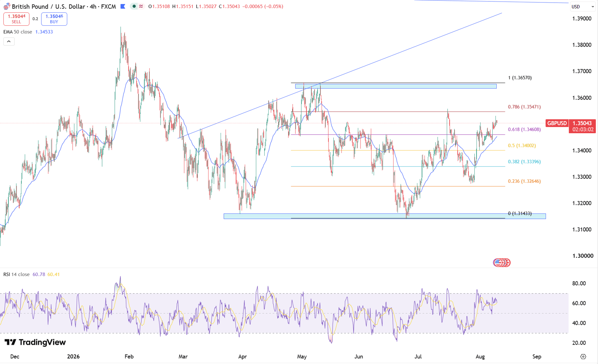Click the low price value 1.35027
The height and width of the screenshot is (364, 598).
point(208,7)
